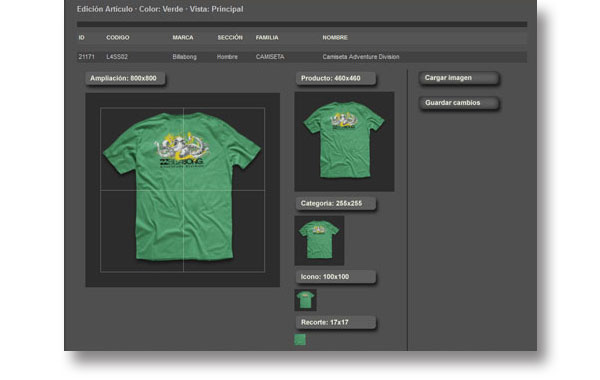Click the 100x100 icon t-shirt thumbnail
Image resolution: width=600 pixels, height=380 pixels.
pyautogui.click(x=305, y=300)
